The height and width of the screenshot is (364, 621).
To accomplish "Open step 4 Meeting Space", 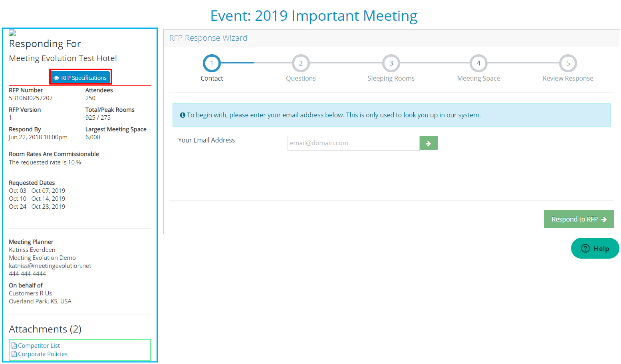I will pos(478,63).
